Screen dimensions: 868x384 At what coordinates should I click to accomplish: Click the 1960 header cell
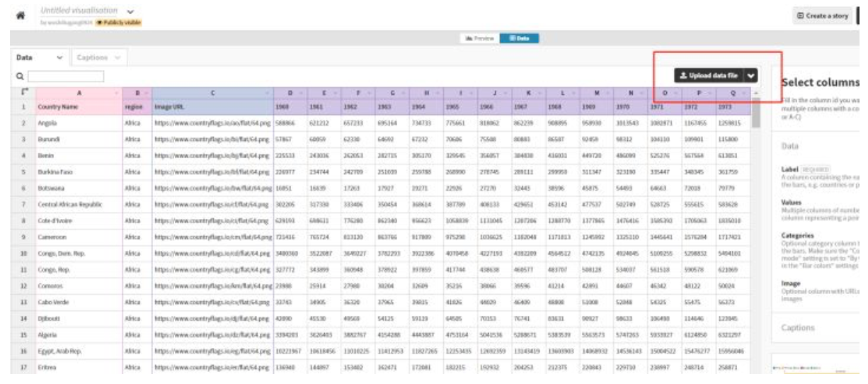click(x=290, y=107)
